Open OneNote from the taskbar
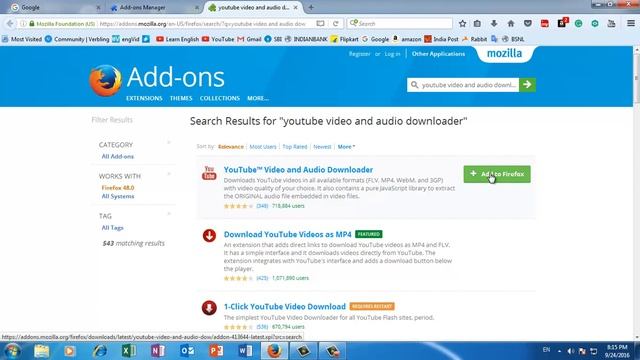The height and width of the screenshot is (360, 640). (158, 351)
